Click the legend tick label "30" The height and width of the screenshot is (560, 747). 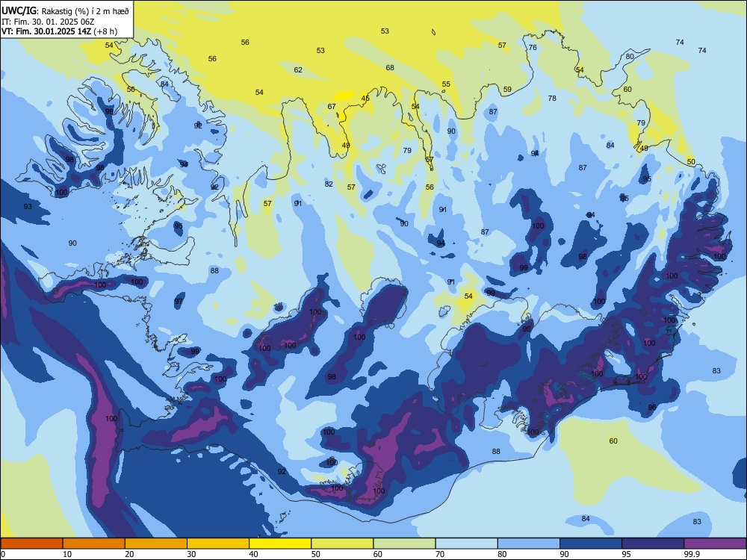tap(191, 554)
